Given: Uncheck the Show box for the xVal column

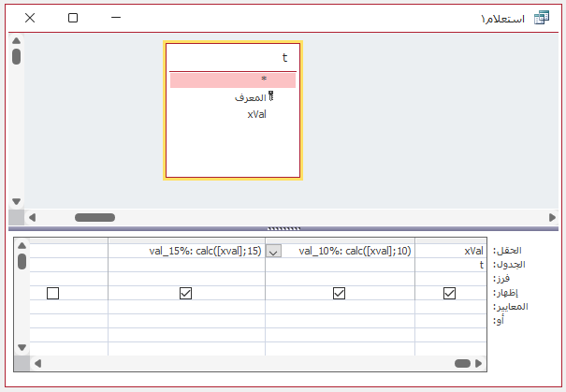Looking at the screenshot, I should (x=449, y=293).
